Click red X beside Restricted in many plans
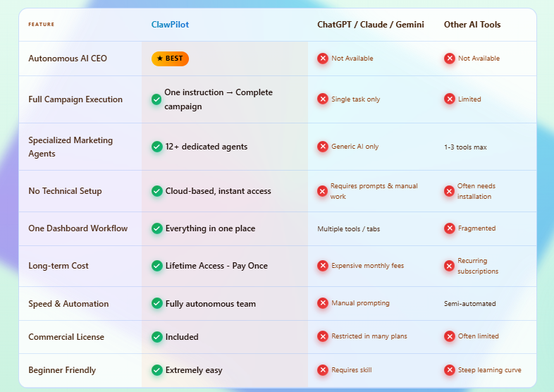 pyautogui.click(x=323, y=336)
